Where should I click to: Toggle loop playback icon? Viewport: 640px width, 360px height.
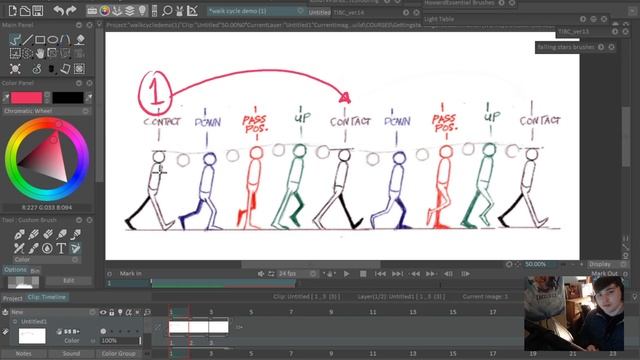click(271, 274)
